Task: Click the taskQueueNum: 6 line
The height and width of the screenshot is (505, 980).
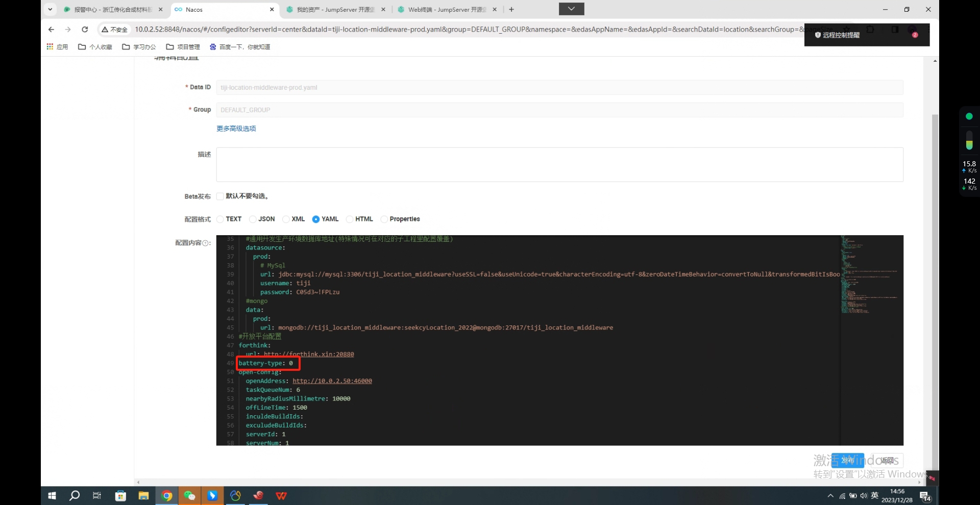Action: 273,390
